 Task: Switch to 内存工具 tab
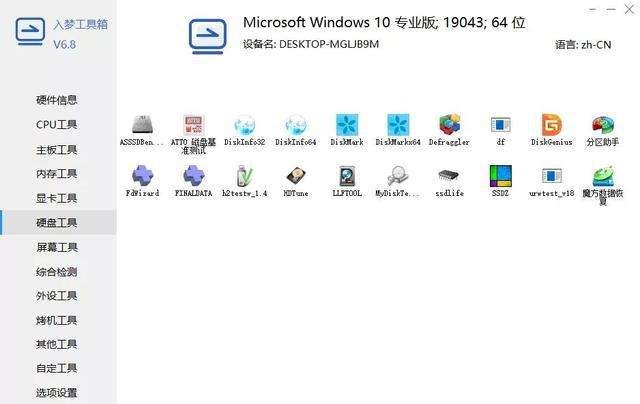(56, 174)
